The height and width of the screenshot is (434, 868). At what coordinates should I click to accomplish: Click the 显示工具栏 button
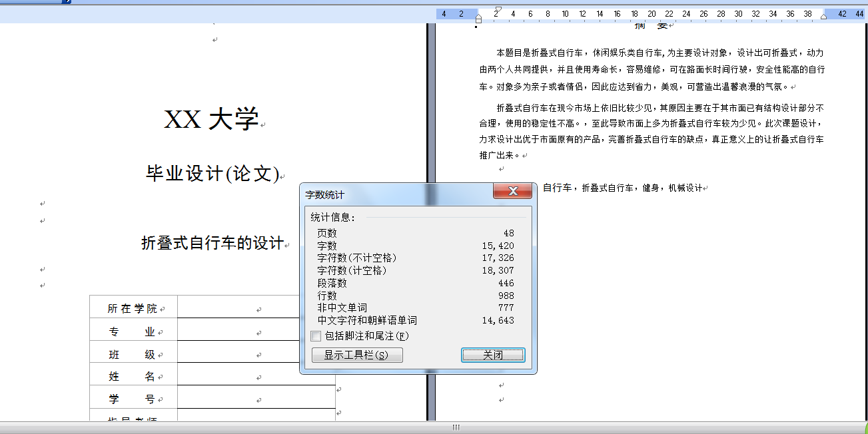point(357,355)
